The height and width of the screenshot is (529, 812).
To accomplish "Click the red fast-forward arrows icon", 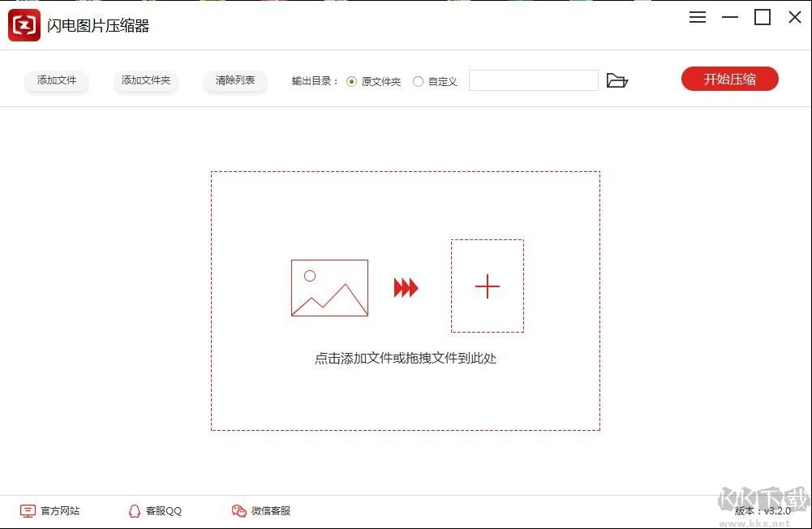I will (x=406, y=287).
